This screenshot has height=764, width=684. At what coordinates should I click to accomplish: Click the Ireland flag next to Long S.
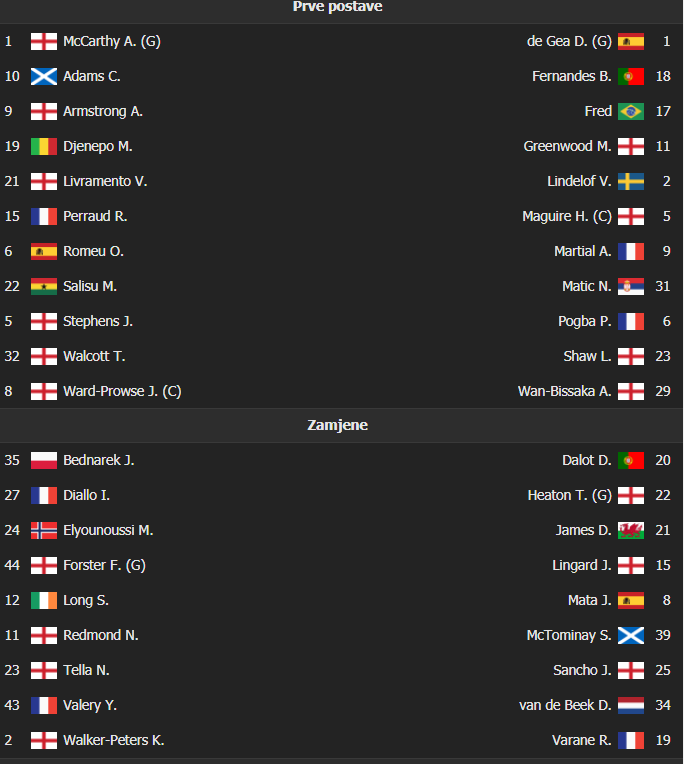(x=44, y=600)
